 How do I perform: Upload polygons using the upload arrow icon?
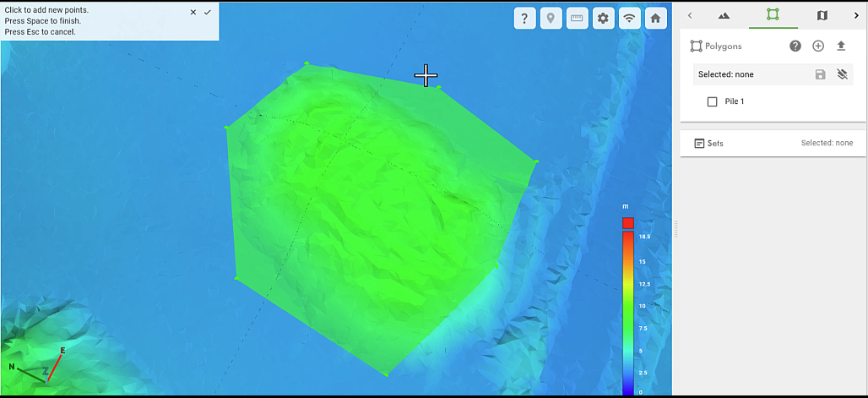pos(841,46)
